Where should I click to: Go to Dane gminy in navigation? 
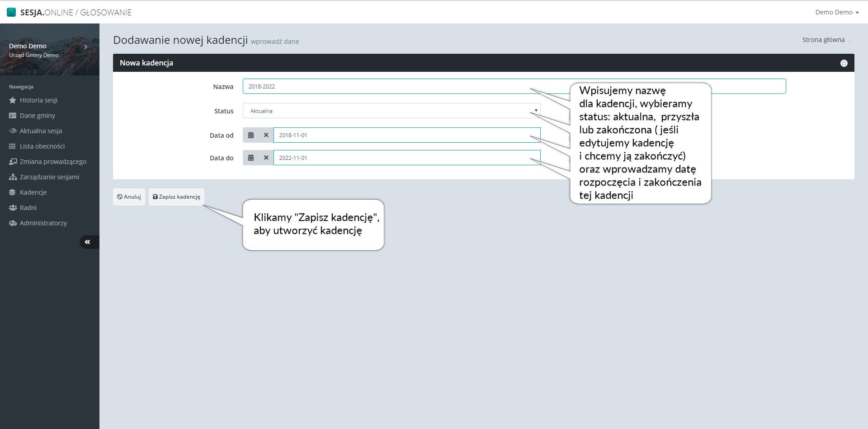click(37, 116)
